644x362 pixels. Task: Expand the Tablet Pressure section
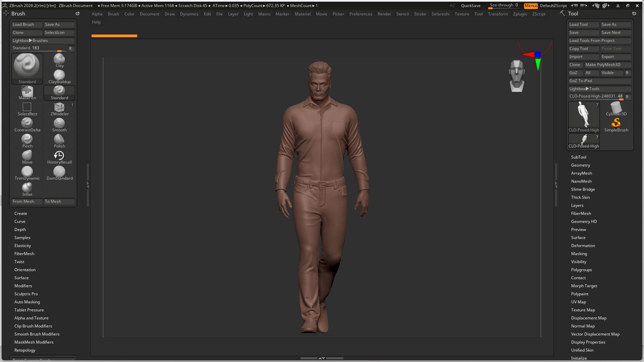click(29, 310)
